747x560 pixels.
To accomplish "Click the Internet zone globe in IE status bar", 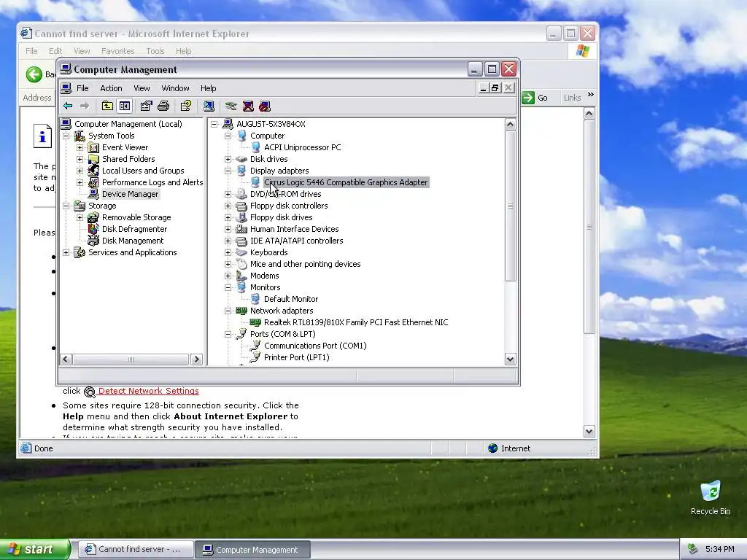I will click(x=492, y=448).
